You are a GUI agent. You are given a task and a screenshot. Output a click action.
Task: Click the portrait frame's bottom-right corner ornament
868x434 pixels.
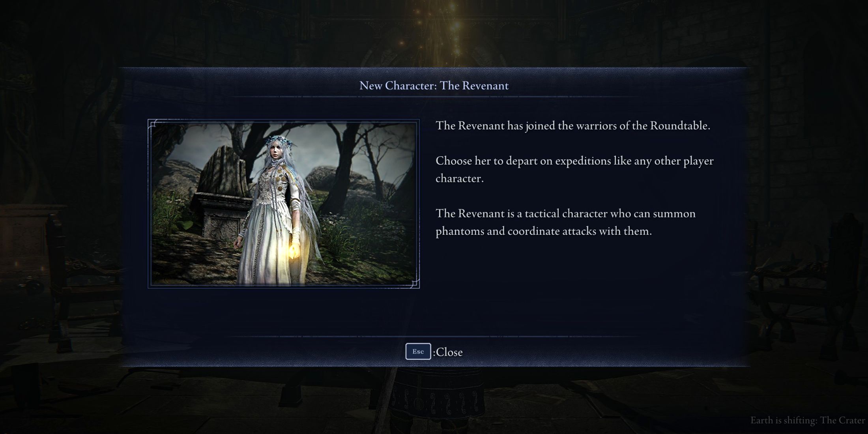tap(414, 283)
